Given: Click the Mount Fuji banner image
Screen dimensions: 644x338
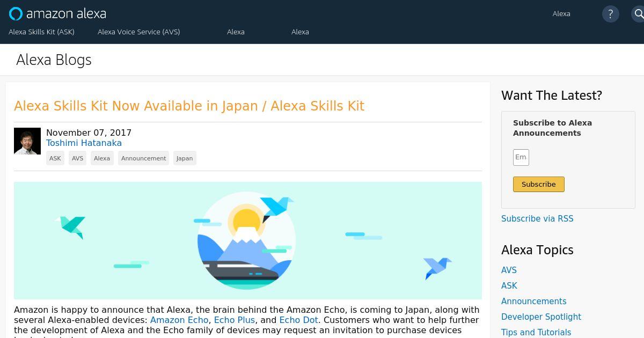Looking at the screenshot, I should [x=248, y=240].
